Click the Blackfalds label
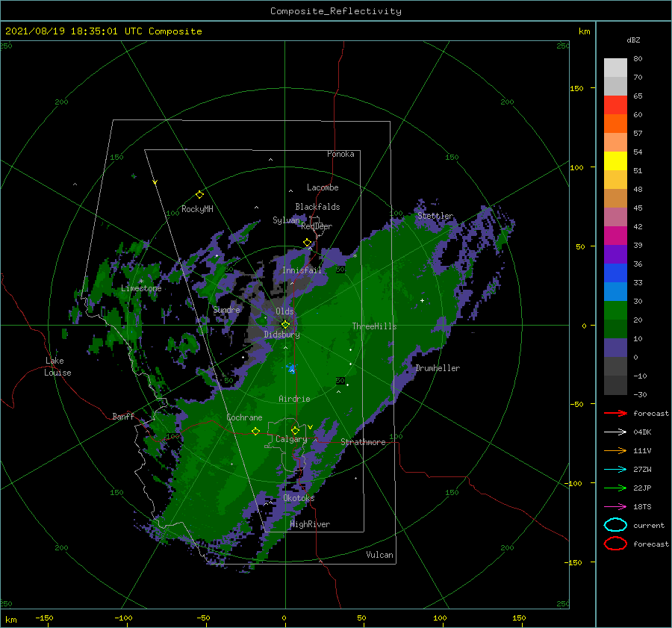The width and height of the screenshot is (672, 628). [x=317, y=207]
